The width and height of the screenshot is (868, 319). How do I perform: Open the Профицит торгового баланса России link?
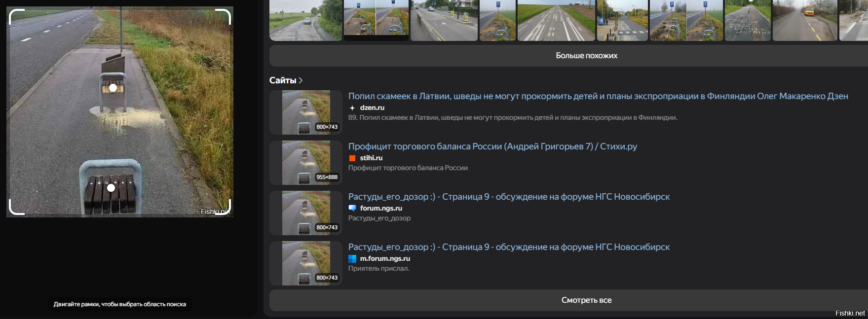point(492,146)
